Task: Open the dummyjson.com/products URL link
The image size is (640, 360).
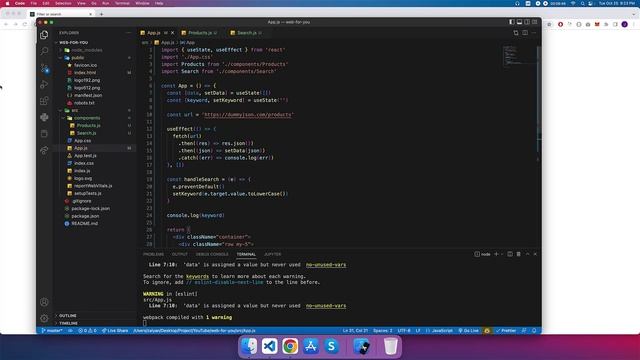Action: pos(248,115)
